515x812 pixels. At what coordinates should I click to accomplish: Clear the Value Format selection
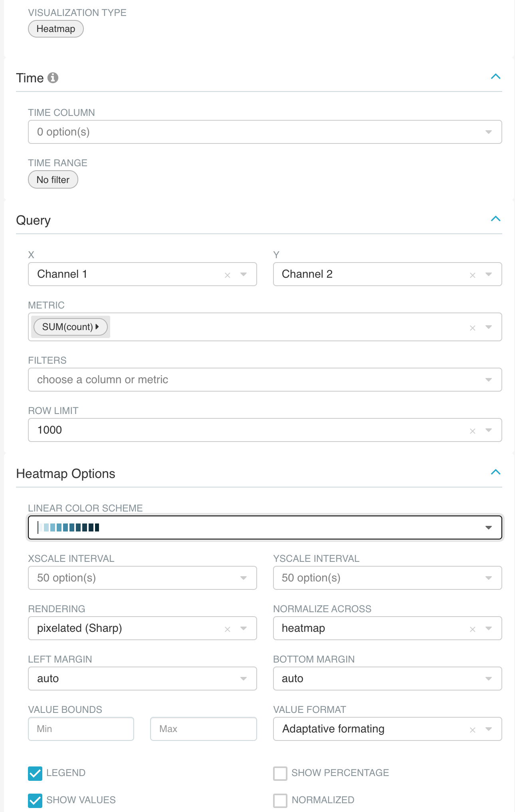point(472,730)
